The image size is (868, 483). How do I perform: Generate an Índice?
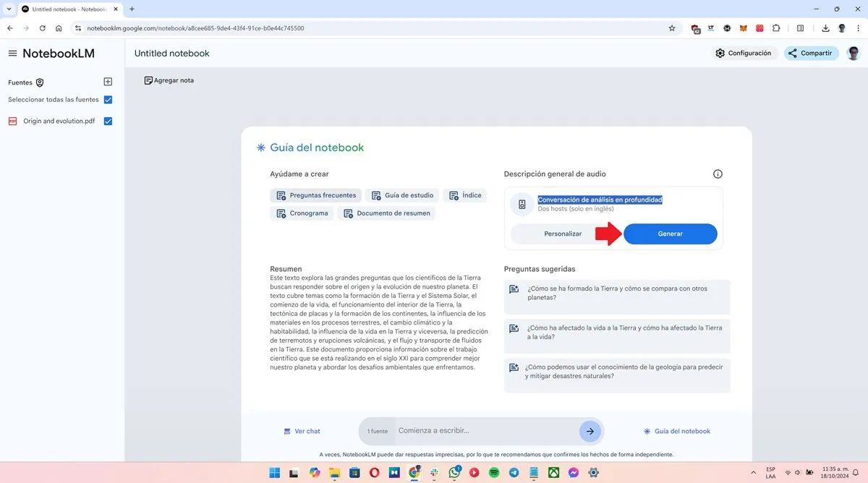(x=464, y=195)
